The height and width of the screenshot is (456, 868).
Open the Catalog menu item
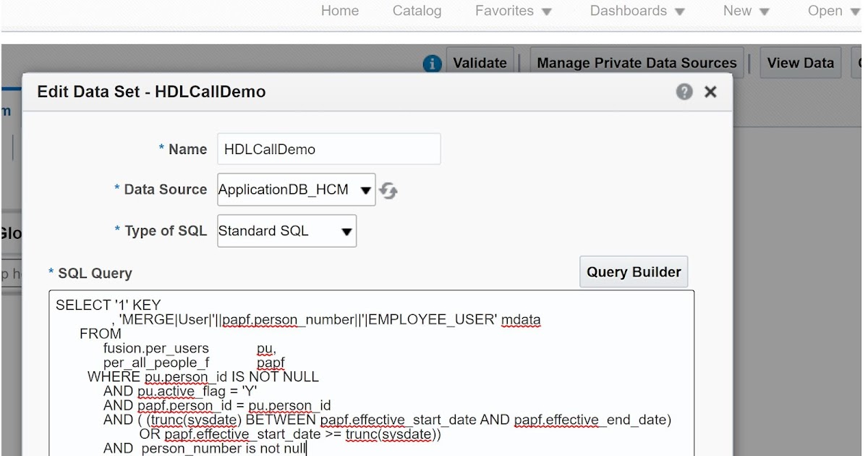(417, 11)
